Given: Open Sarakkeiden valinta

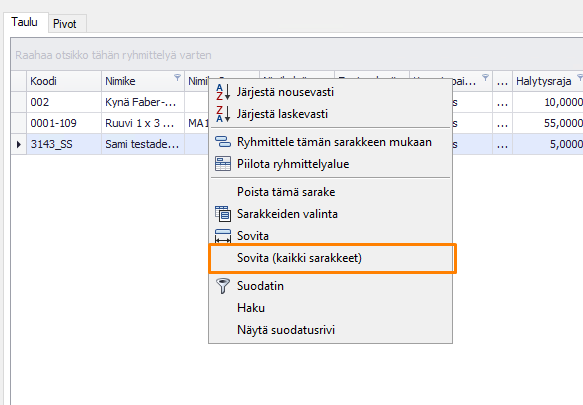Looking at the screenshot, I should pos(330,214).
